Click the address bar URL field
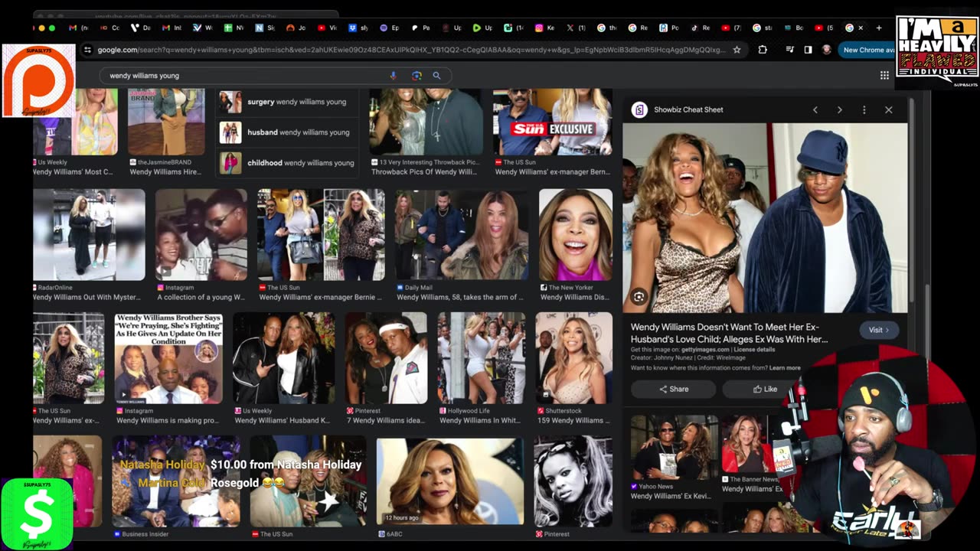The width and height of the screenshot is (980, 551). point(410,50)
